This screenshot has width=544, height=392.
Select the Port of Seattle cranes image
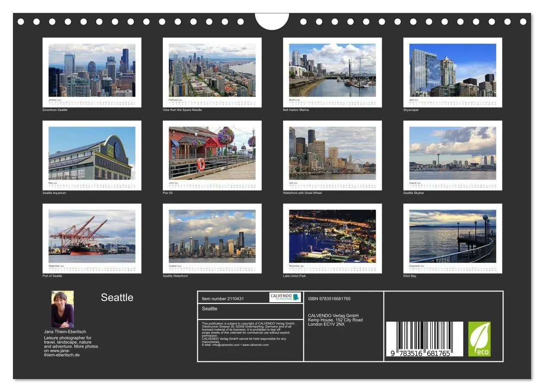tap(92, 238)
